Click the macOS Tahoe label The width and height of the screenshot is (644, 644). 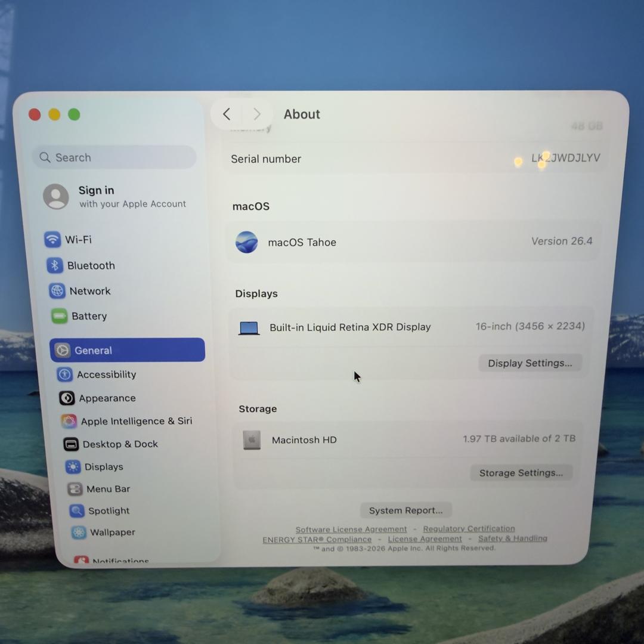pyautogui.click(x=302, y=242)
